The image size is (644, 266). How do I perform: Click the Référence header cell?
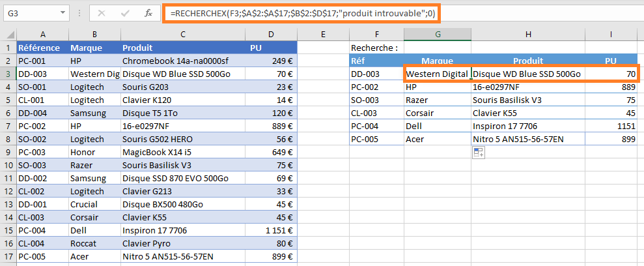click(x=43, y=48)
